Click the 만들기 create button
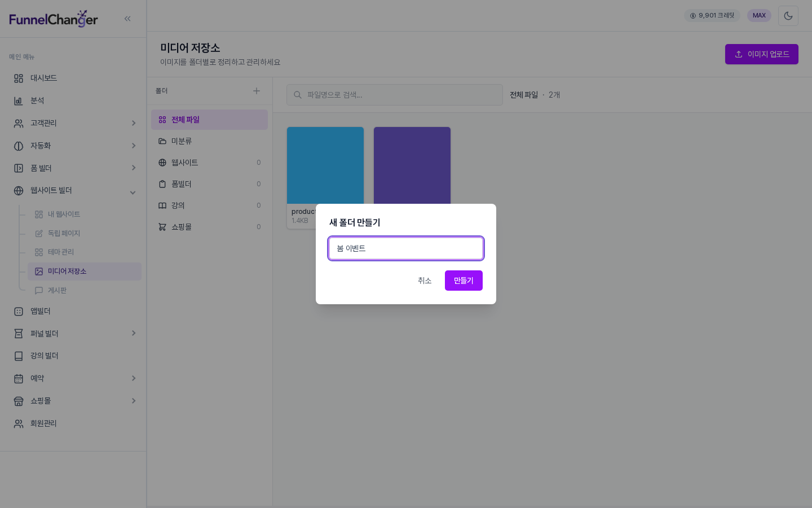 [464, 281]
